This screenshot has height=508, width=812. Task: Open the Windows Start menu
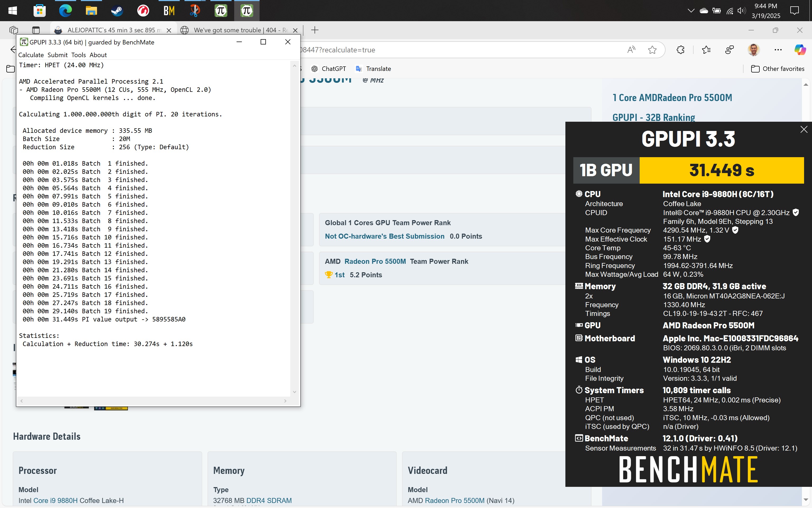pos(12,11)
